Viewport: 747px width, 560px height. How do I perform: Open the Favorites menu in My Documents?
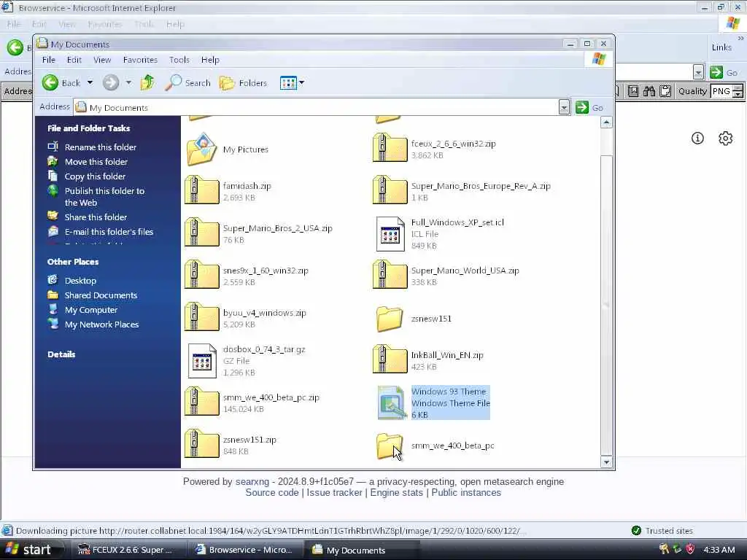pos(140,60)
